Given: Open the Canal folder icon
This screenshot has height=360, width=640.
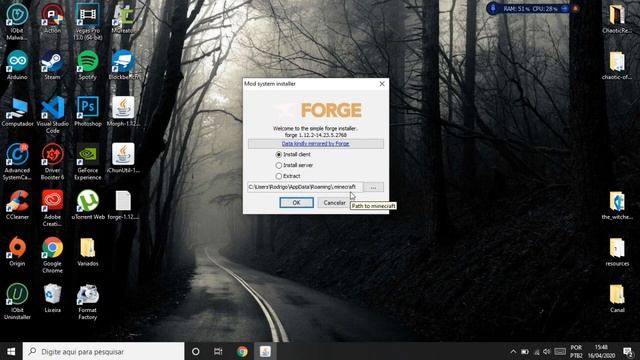Looking at the screenshot, I should (617, 298).
